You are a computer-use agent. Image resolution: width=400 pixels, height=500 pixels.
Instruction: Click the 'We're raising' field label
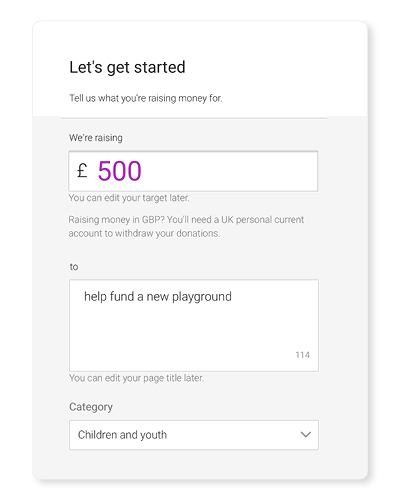click(x=96, y=138)
